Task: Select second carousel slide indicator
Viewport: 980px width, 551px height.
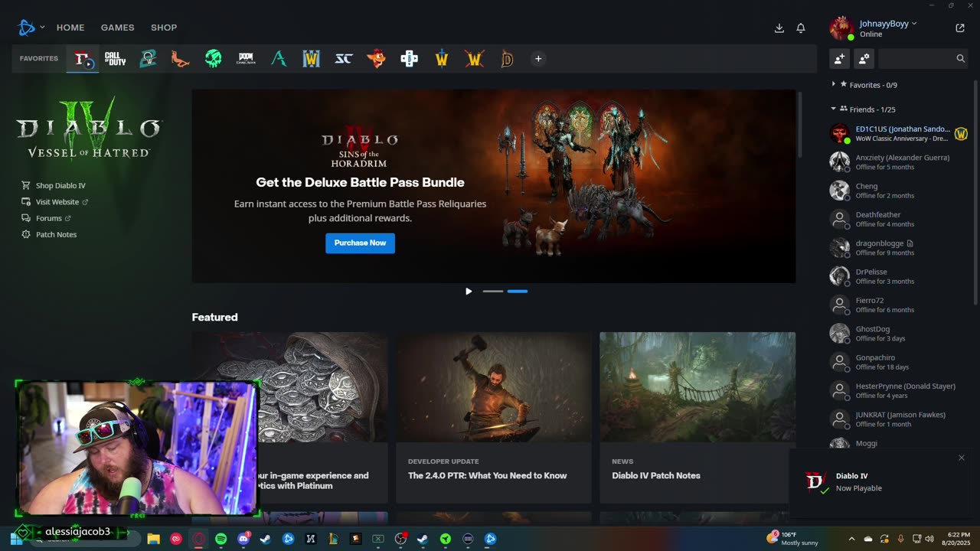Action: tap(518, 291)
